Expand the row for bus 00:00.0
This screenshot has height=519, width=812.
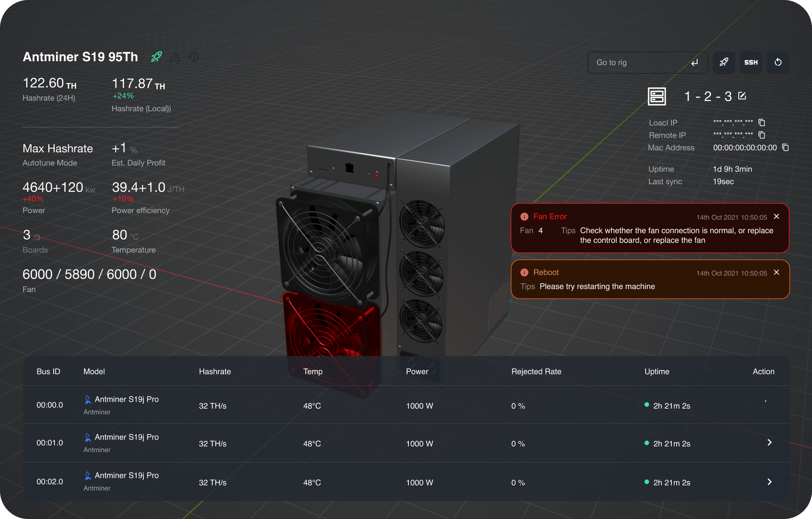click(x=766, y=401)
